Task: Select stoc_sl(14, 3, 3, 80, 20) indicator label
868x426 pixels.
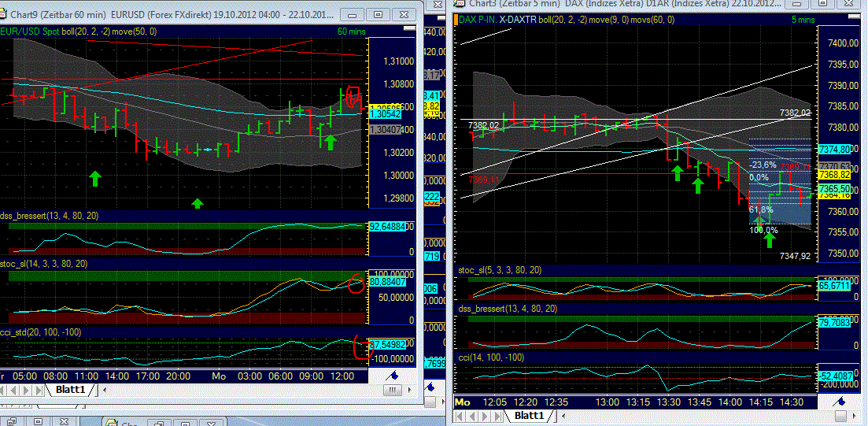Action: tap(46, 264)
